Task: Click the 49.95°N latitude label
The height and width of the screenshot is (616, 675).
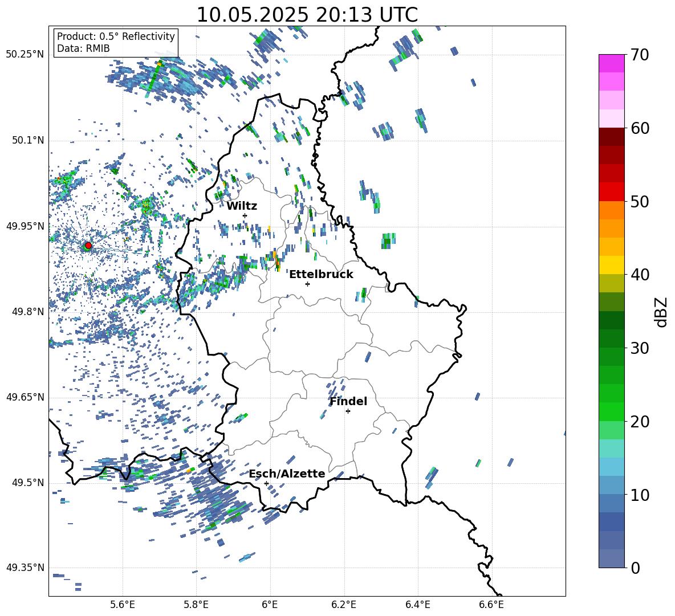Action: coord(25,226)
